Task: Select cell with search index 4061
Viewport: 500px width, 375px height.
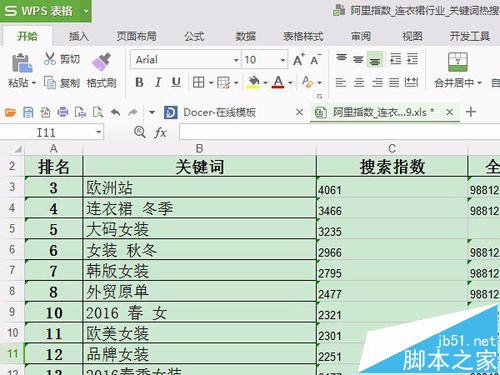Action: coord(392,188)
